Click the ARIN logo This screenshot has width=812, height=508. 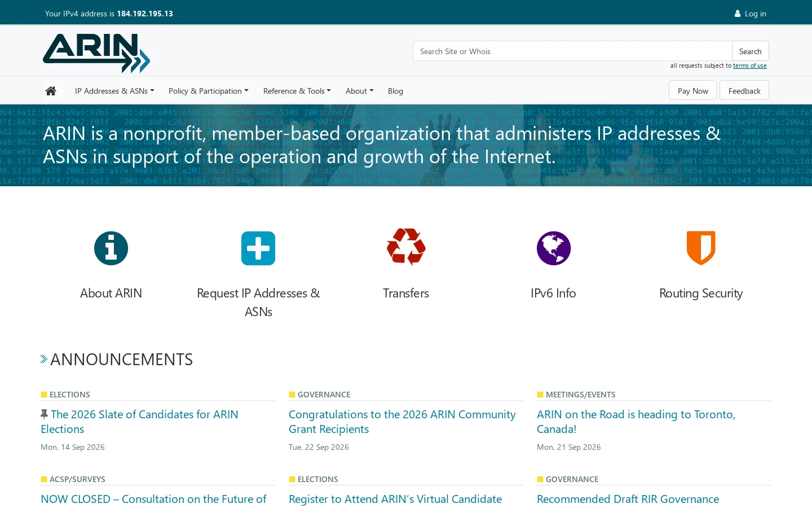coord(96,53)
